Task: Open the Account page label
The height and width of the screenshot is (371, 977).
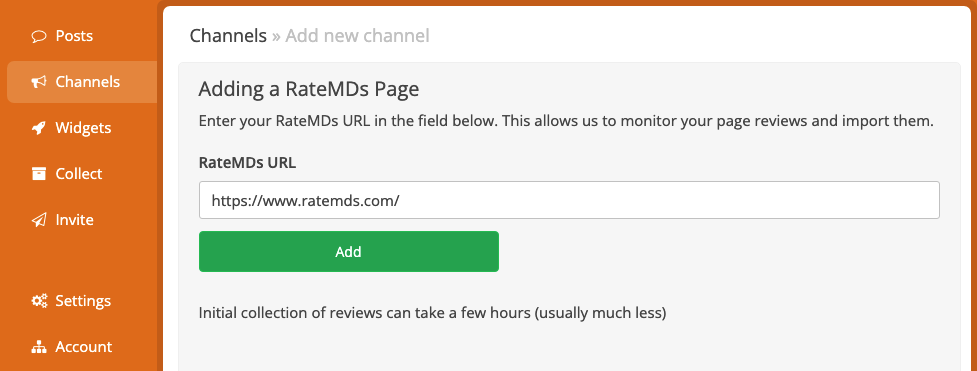Action: [83, 347]
